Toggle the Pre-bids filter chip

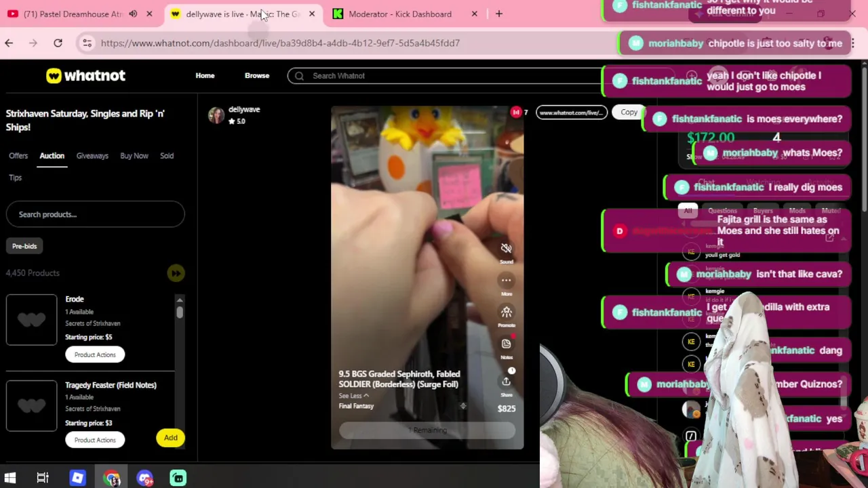(x=24, y=246)
